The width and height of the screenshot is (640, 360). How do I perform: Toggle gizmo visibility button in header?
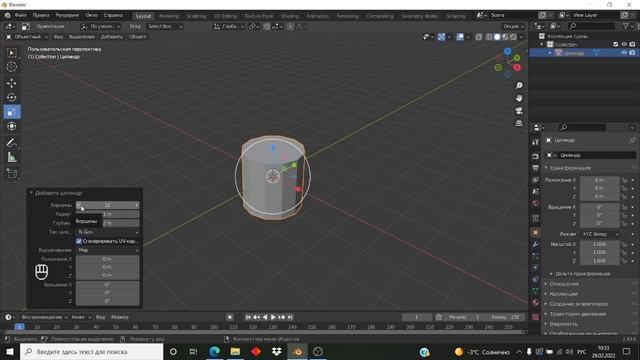(x=441, y=37)
